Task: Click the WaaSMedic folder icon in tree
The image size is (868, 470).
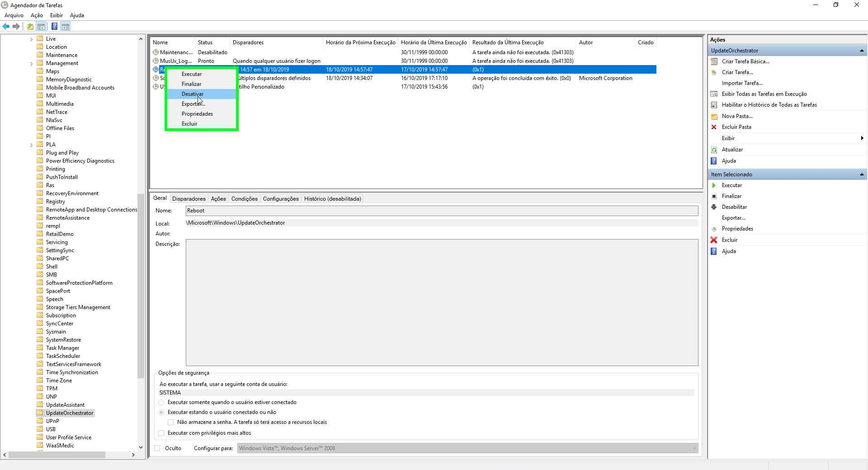Action: point(40,446)
